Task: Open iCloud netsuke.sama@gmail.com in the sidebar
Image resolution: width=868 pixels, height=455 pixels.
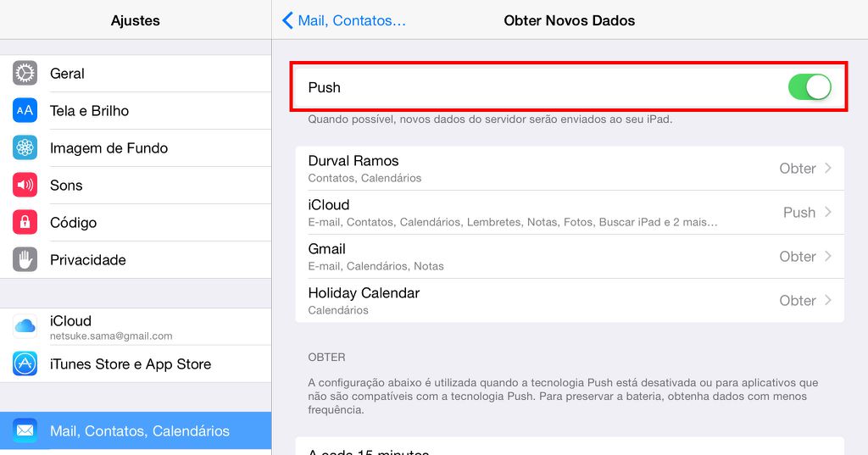Action: (136, 326)
